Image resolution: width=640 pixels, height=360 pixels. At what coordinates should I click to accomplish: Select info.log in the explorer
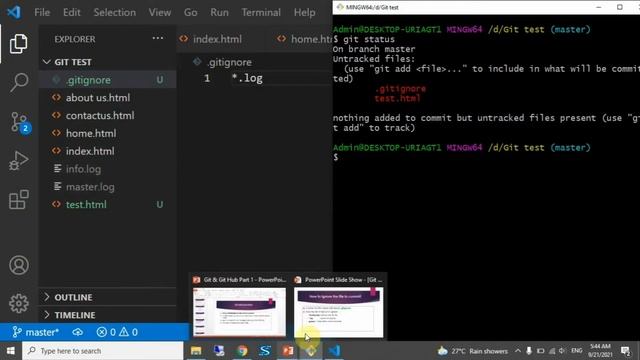(108, 169)
